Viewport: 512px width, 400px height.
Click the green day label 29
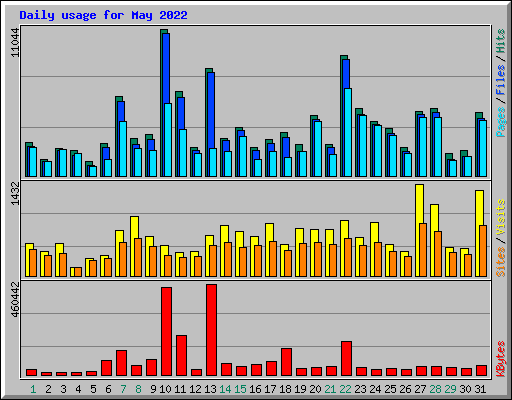coord(450,389)
